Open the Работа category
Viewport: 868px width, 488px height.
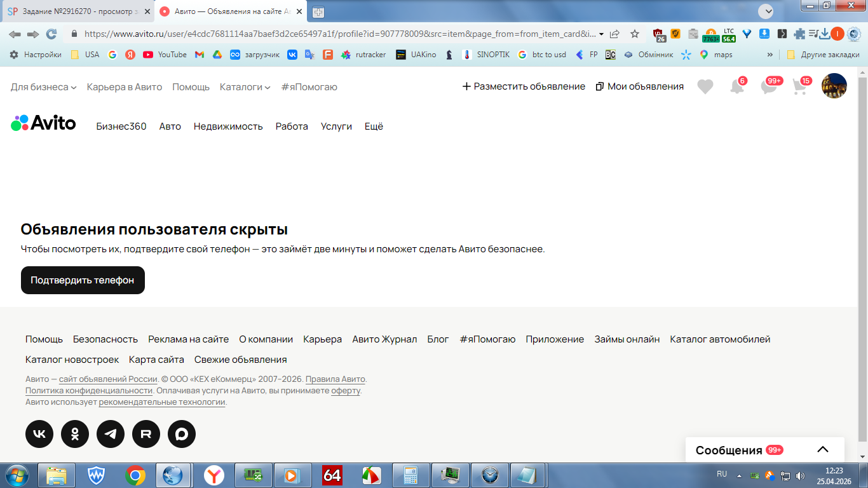coord(292,126)
